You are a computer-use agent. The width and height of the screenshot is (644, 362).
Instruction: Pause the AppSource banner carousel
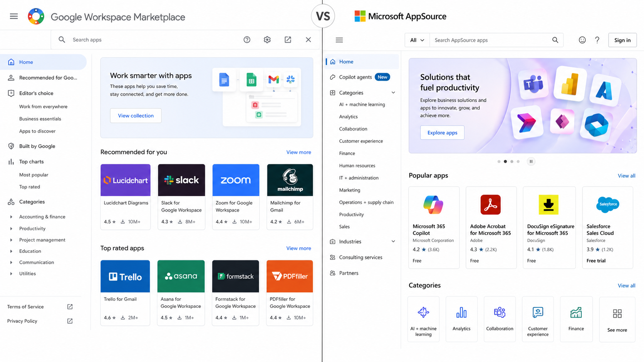(531, 162)
